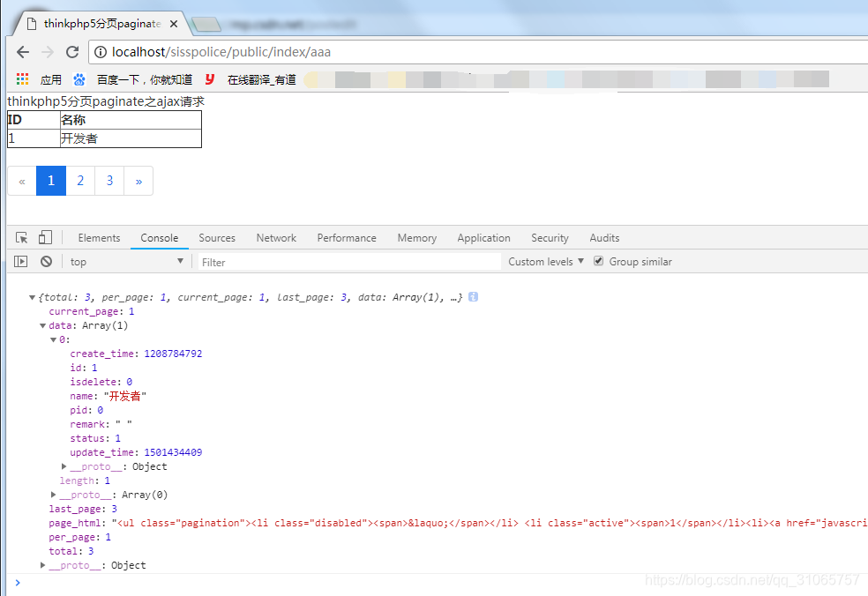Viewport: 868px width, 596px height.
Task: Click the isdelete: 0 property
Action: click(101, 382)
